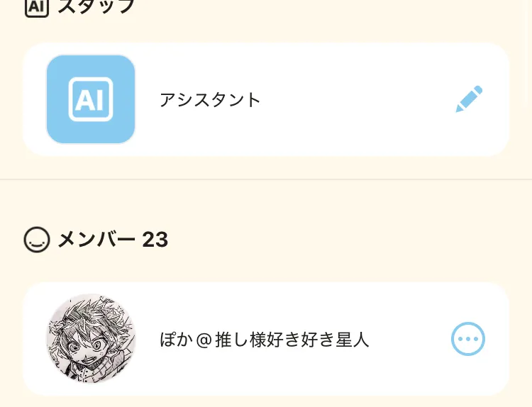Open ぽか's manga sketch profile picture

click(91, 339)
